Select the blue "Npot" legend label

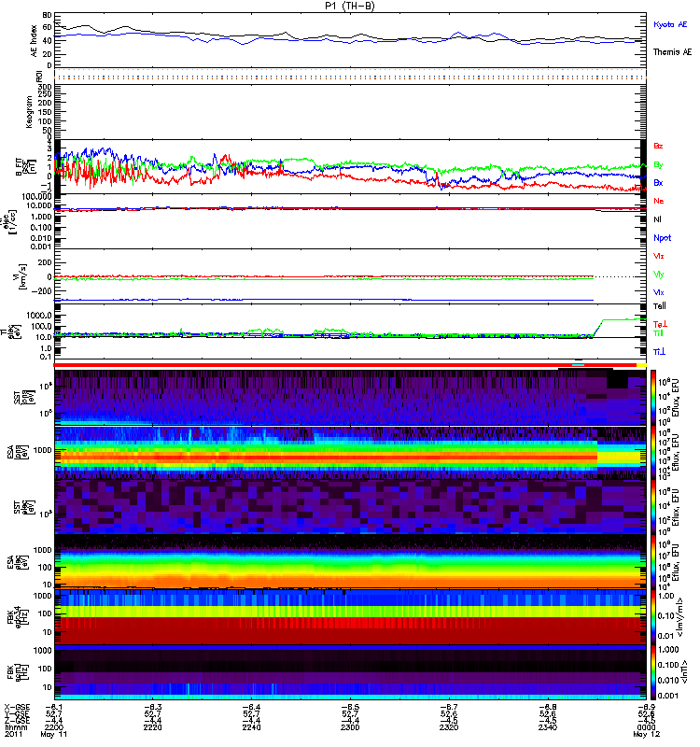click(x=662, y=238)
